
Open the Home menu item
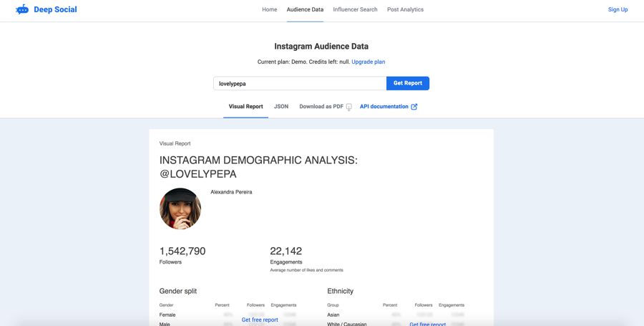[270, 9]
